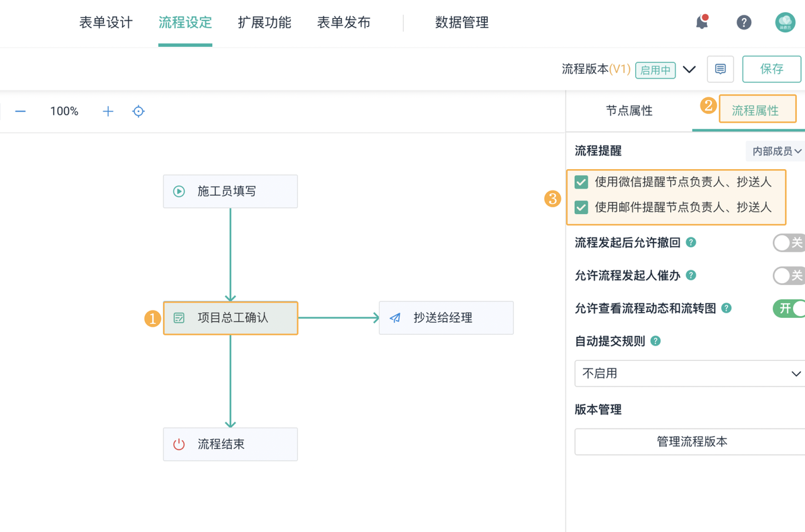
Task: Open the 内部成员 dropdown
Action: pyautogui.click(x=776, y=152)
